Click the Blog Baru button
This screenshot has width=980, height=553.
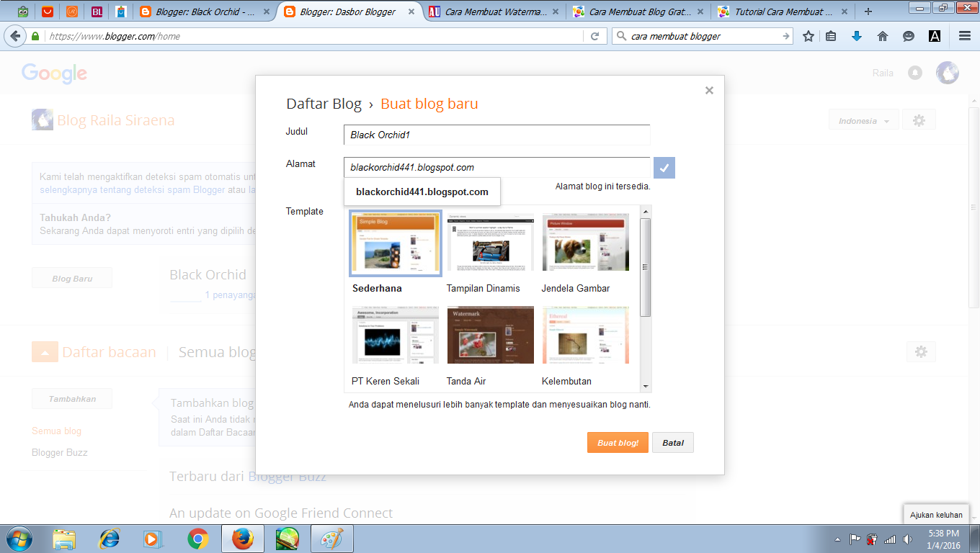72,279
